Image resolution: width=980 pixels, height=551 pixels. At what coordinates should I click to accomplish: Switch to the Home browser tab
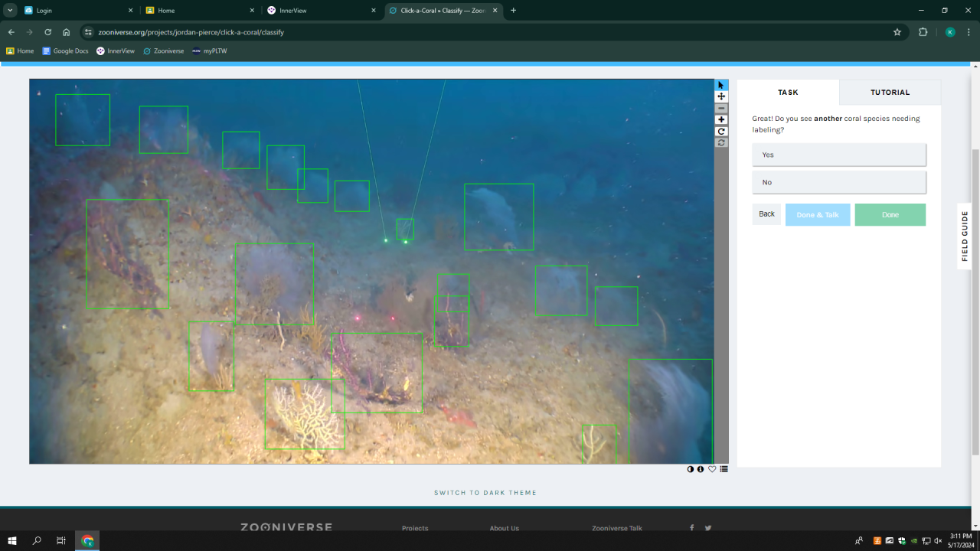pyautogui.click(x=201, y=11)
